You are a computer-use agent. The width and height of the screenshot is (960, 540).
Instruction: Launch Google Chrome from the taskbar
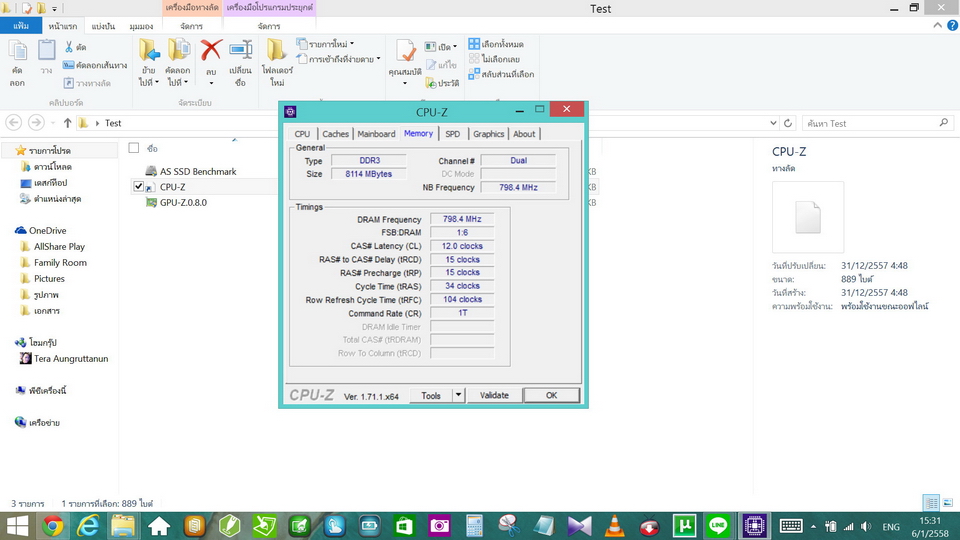[x=53, y=526]
